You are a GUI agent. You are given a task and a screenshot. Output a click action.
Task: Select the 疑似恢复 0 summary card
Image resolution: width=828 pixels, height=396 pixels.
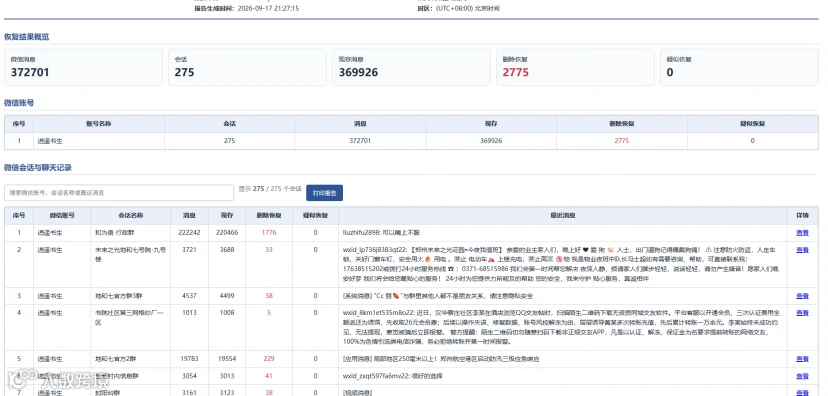[739, 67]
